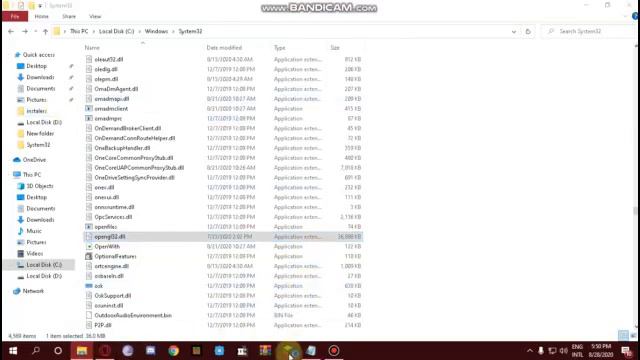This screenshot has height=360, width=640.
Task: Switch to details view layout icon
Action: tap(623, 336)
